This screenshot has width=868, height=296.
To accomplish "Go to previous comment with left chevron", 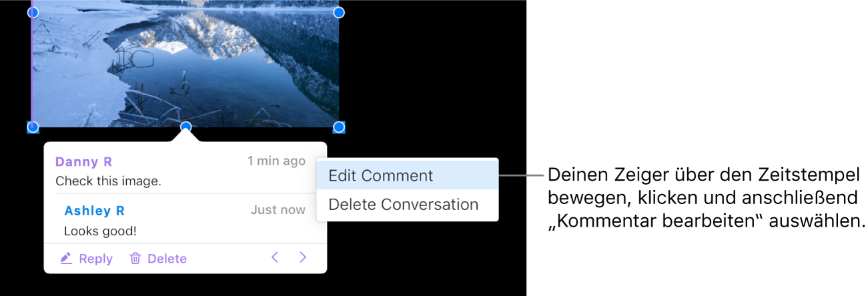I will pos(275,257).
